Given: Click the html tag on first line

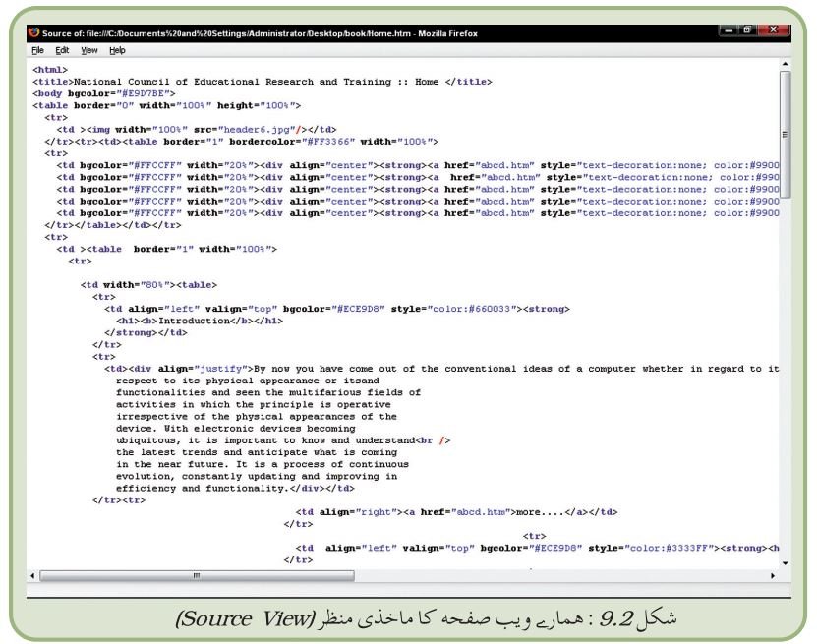Looking at the screenshot, I should [x=50, y=70].
